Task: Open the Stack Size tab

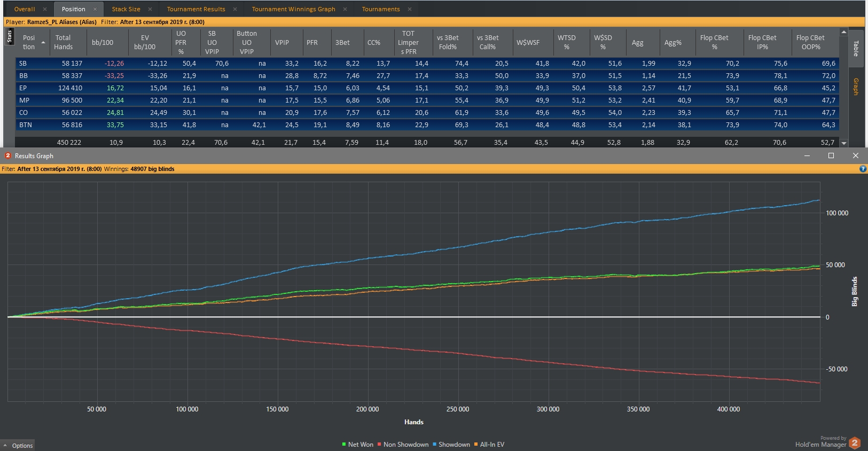Action: 126,9
